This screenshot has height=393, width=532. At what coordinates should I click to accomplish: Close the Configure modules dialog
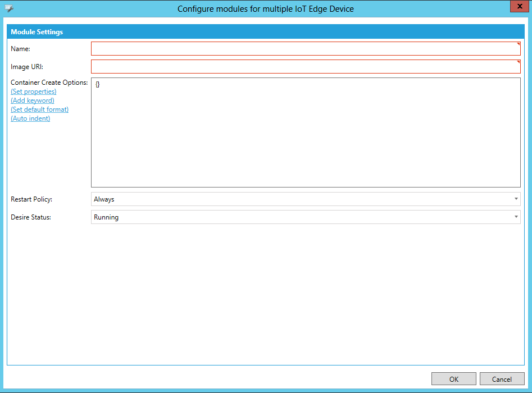coord(519,6)
